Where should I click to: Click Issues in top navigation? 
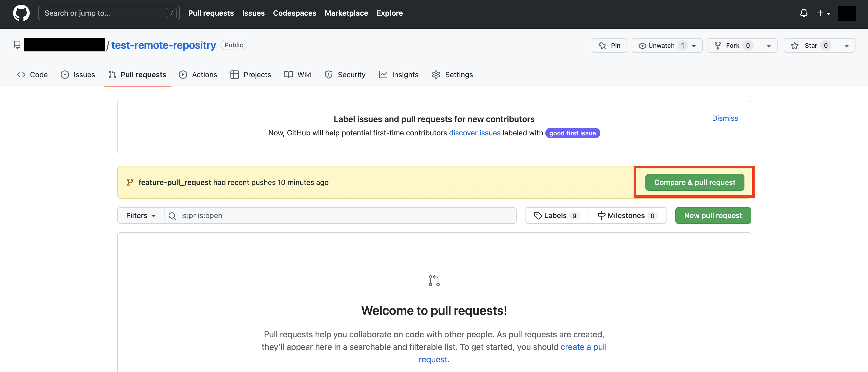(x=253, y=13)
